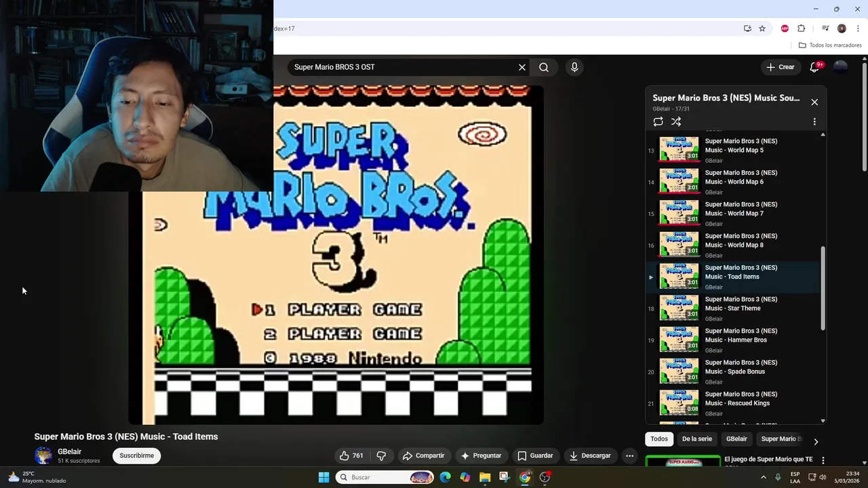868x488 pixels.
Task: Like the video with 761 likes
Action: [x=351, y=455]
